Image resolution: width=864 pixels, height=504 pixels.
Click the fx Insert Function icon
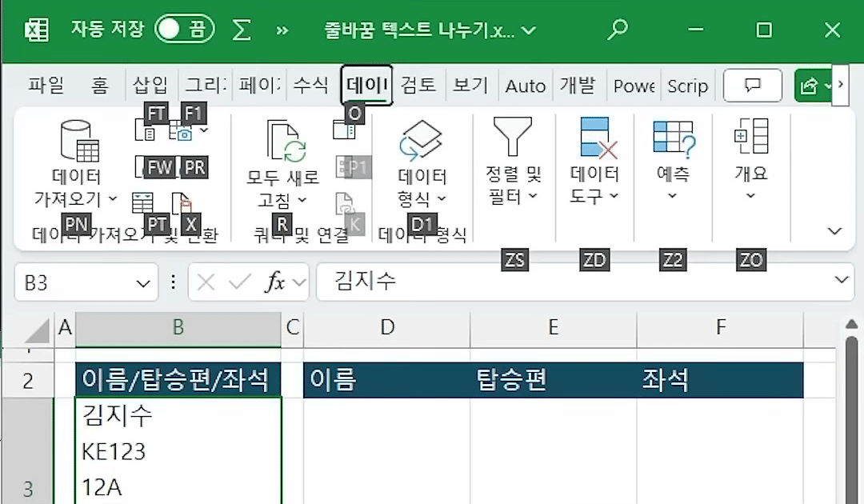(x=274, y=282)
